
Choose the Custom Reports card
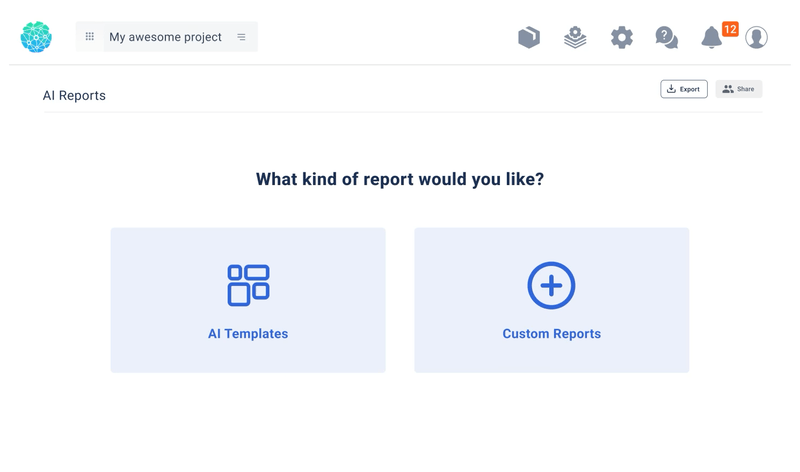pos(552,300)
